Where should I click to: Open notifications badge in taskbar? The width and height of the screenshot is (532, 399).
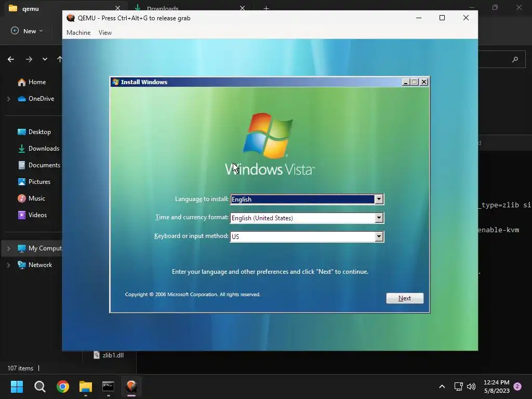tap(517, 387)
